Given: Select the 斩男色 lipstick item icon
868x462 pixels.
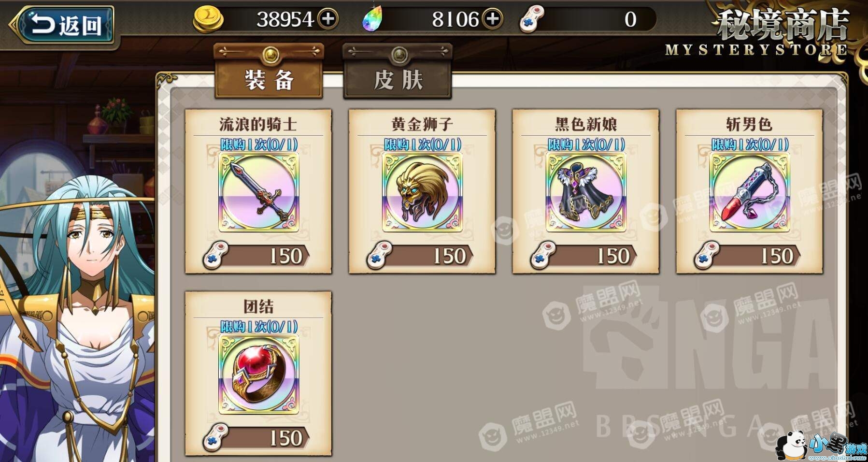Looking at the screenshot, I should pyautogui.click(x=750, y=192).
